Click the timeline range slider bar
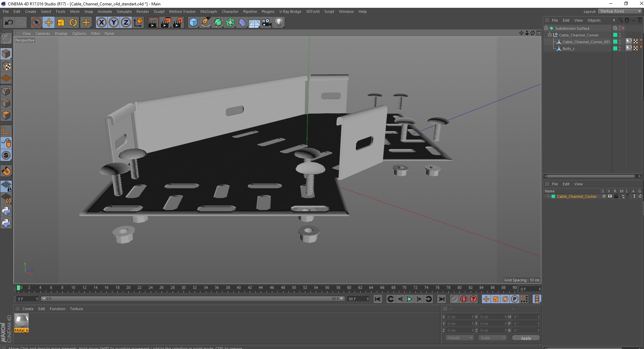 tap(193, 299)
